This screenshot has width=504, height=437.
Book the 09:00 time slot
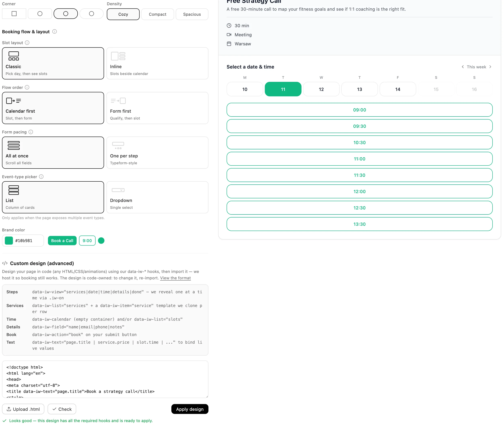359,110
